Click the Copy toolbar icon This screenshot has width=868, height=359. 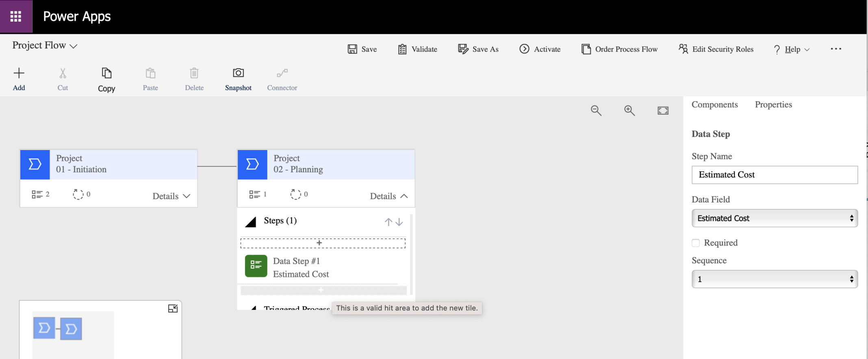click(x=106, y=73)
